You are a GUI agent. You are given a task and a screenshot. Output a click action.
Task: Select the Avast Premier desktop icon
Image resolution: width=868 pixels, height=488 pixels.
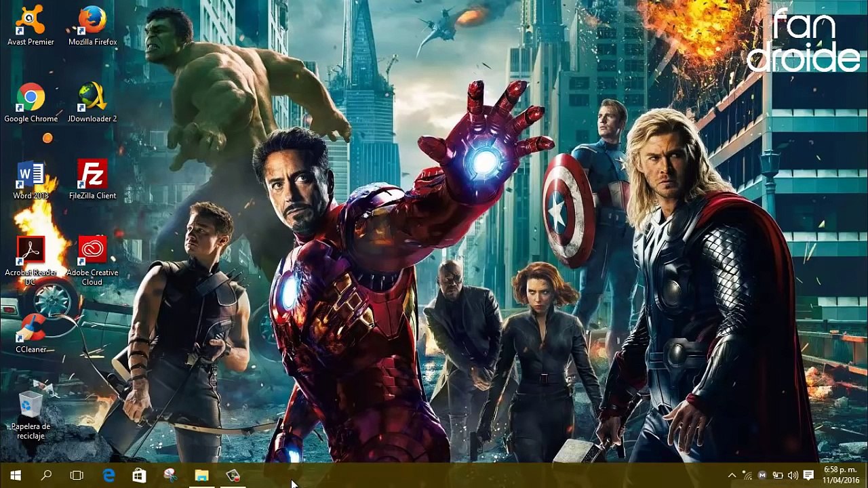(x=31, y=26)
